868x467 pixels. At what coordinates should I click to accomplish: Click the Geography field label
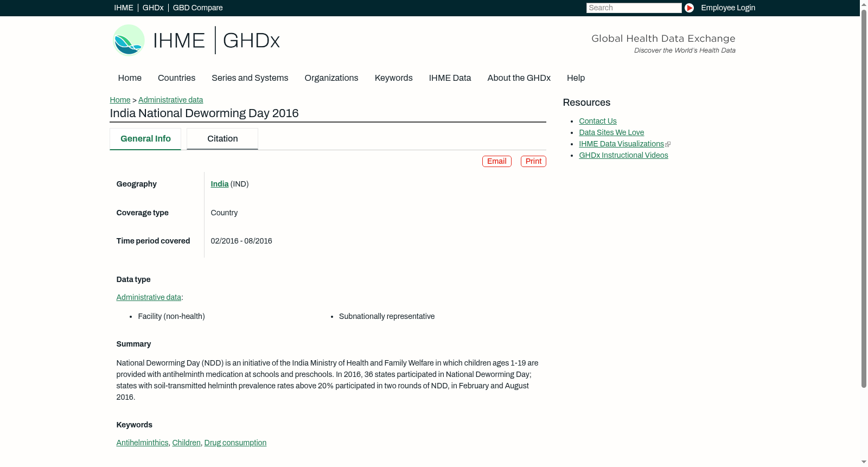pyautogui.click(x=136, y=184)
